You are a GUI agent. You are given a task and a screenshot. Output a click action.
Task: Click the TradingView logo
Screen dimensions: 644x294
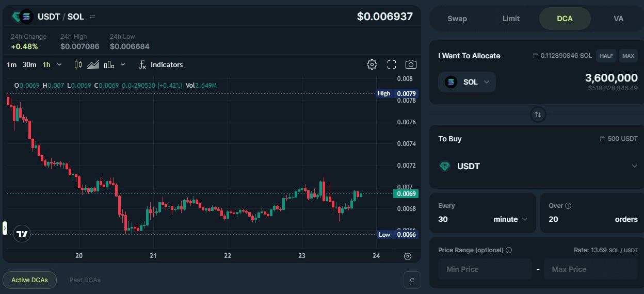(22, 234)
